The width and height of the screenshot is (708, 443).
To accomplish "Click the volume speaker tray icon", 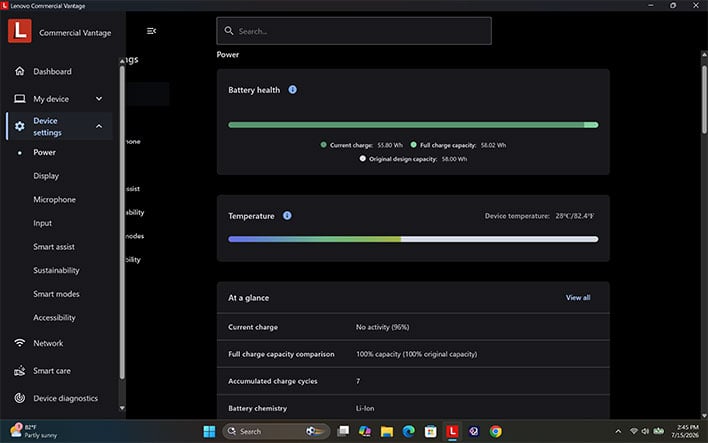I will point(645,431).
